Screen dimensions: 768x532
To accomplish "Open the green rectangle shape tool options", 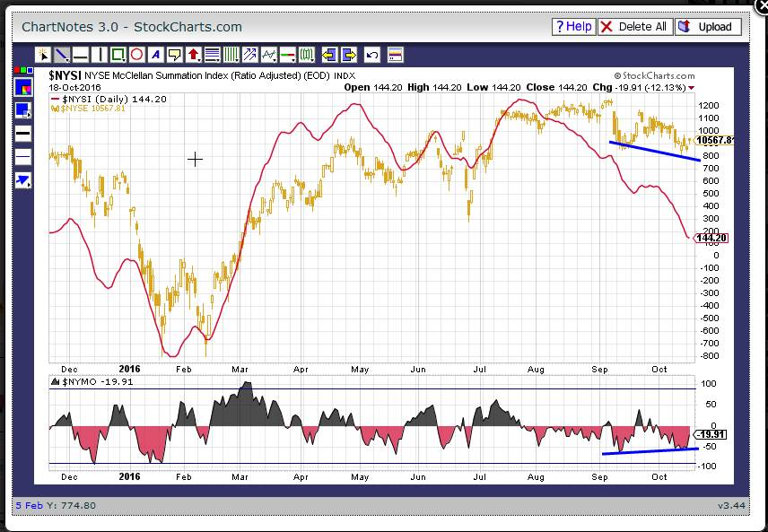I will 118,54.
